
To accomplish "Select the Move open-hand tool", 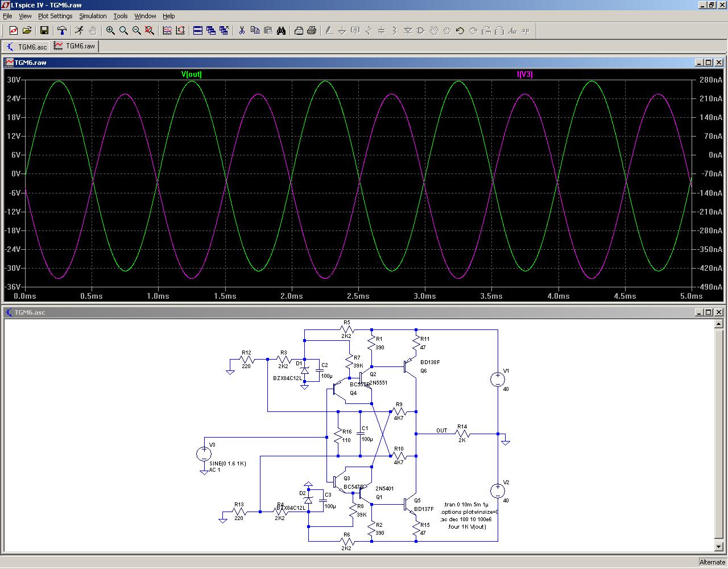I will (x=434, y=31).
